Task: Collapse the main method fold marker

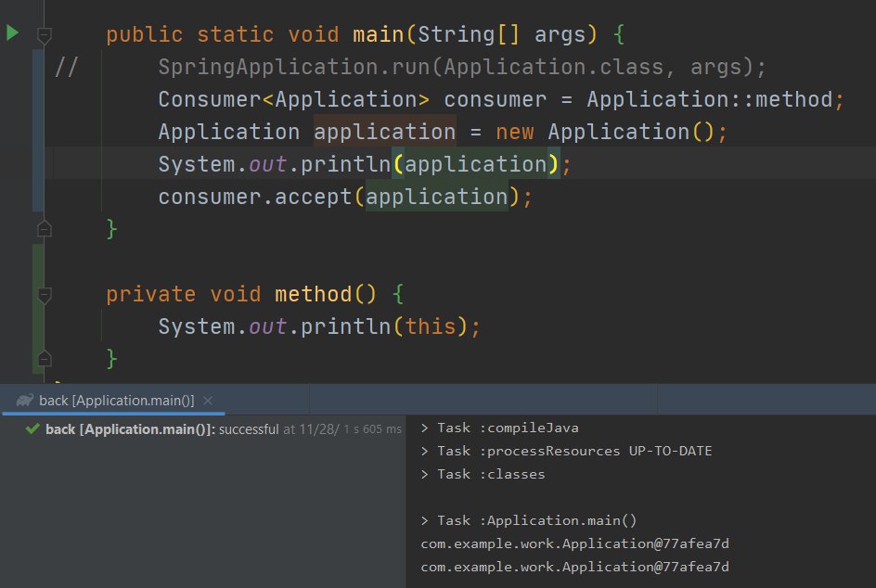Action: (x=45, y=35)
